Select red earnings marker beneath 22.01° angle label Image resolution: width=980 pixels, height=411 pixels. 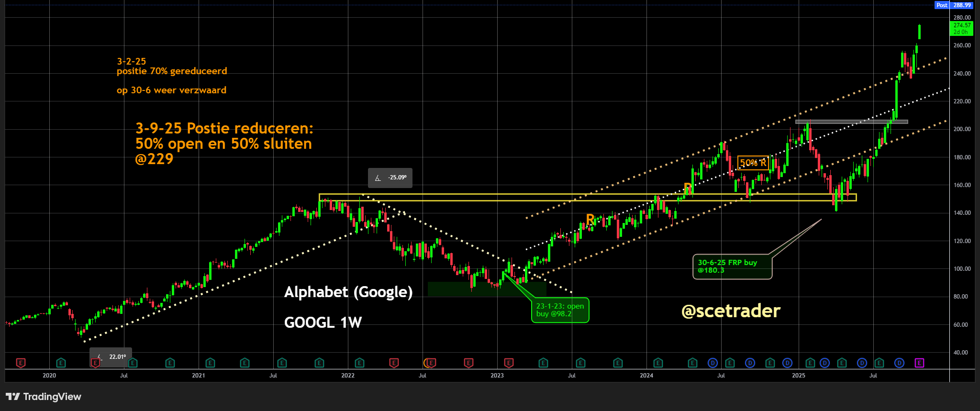tap(95, 363)
